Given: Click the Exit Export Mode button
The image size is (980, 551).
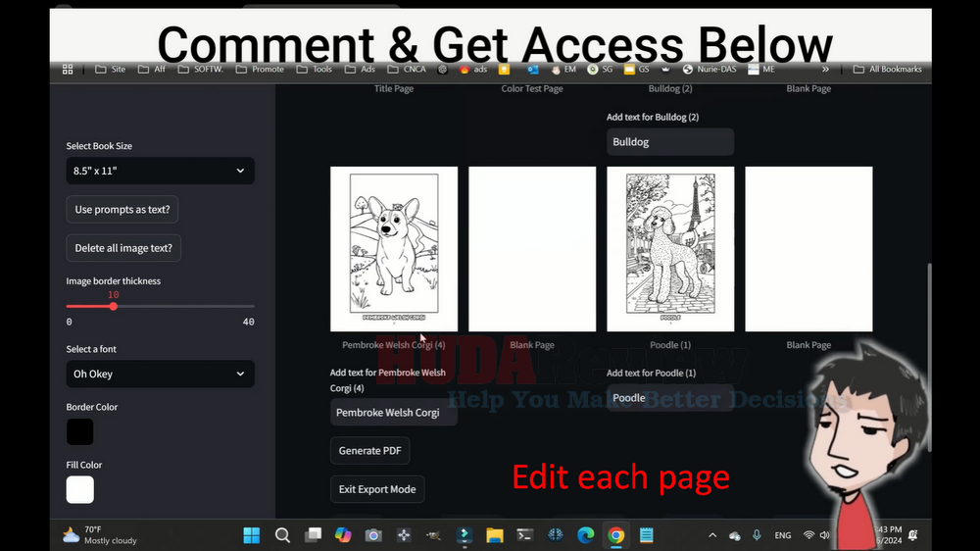Looking at the screenshot, I should (x=377, y=489).
